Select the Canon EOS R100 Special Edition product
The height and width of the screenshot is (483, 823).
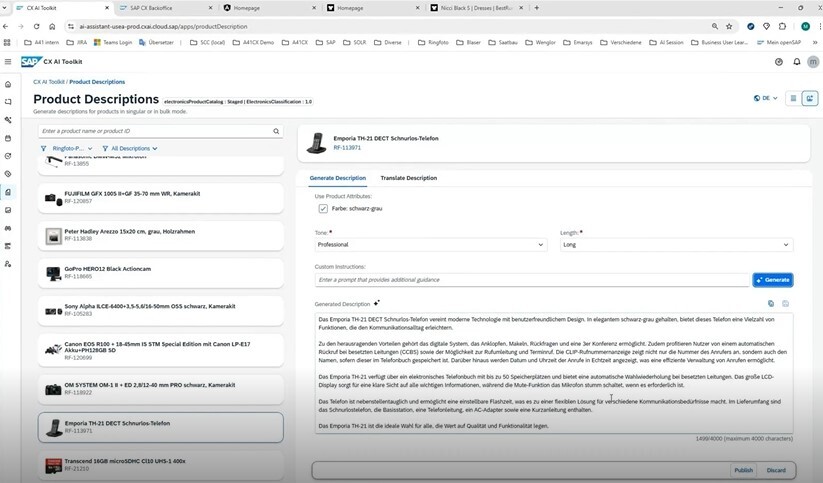click(161, 351)
